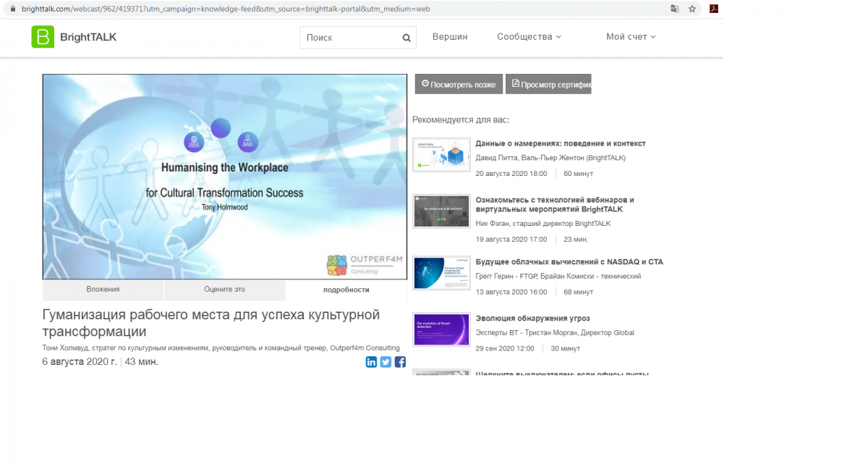Click the BrightTALK logo icon
868x467 pixels.
43,37
